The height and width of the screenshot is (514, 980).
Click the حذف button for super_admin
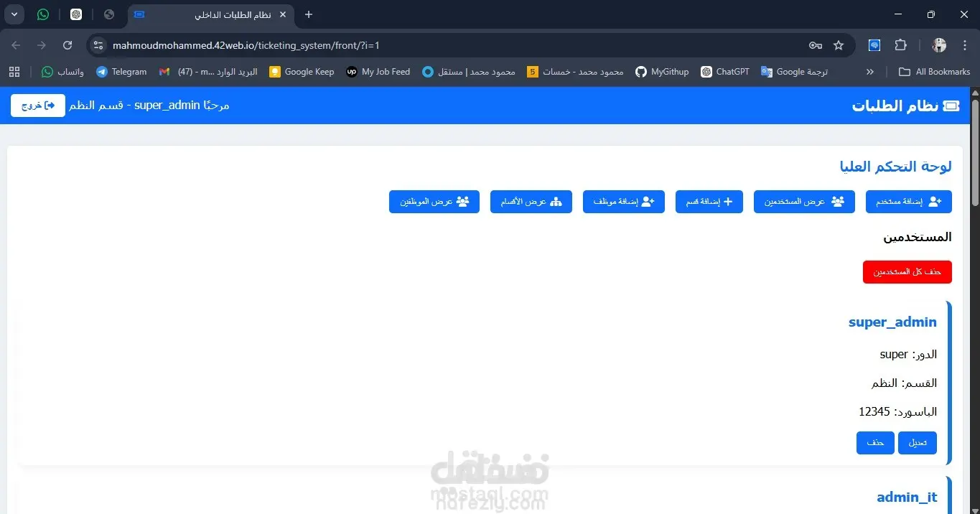tap(875, 443)
